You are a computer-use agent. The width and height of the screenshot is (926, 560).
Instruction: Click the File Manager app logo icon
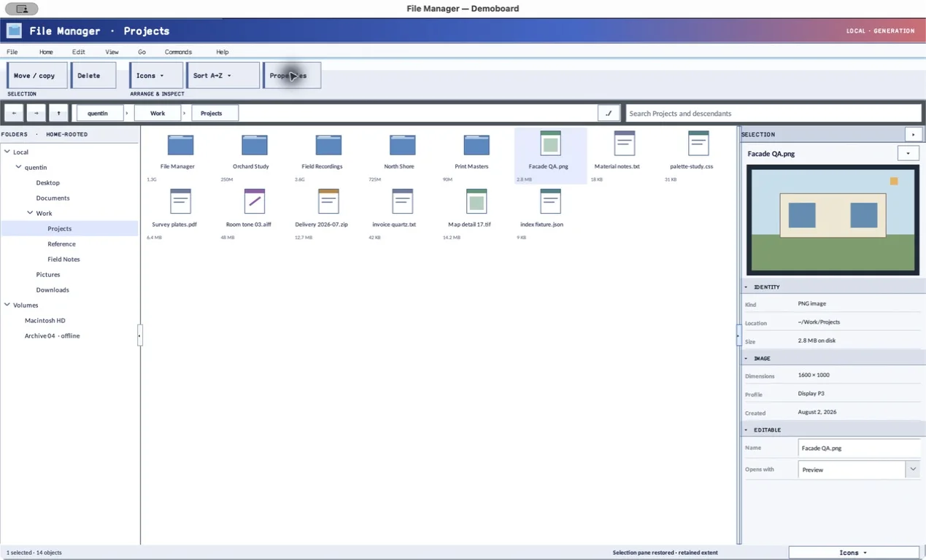14,31
